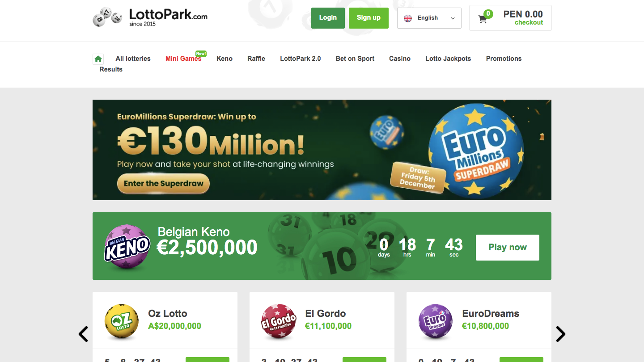Screen dimensions: 644x362
Task: Open the shopping cart icon
Action: pyautogui.click(x=483, y=19)
